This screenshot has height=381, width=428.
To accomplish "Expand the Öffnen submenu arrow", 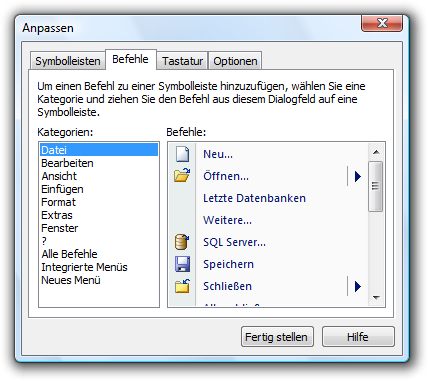I will click(x=358, y=176).
